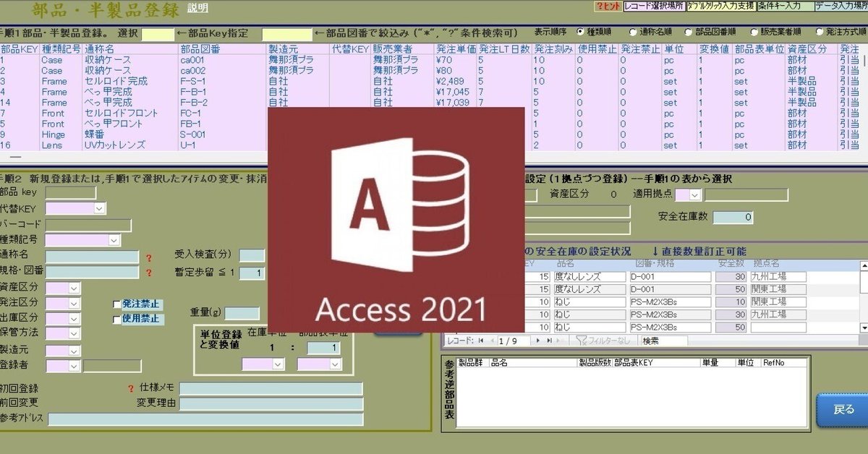The image size is (868, 454).
Task: Click the ダブルクリック入力支援 legend tab
Action: pyautogui.click(x=721, y=6)
